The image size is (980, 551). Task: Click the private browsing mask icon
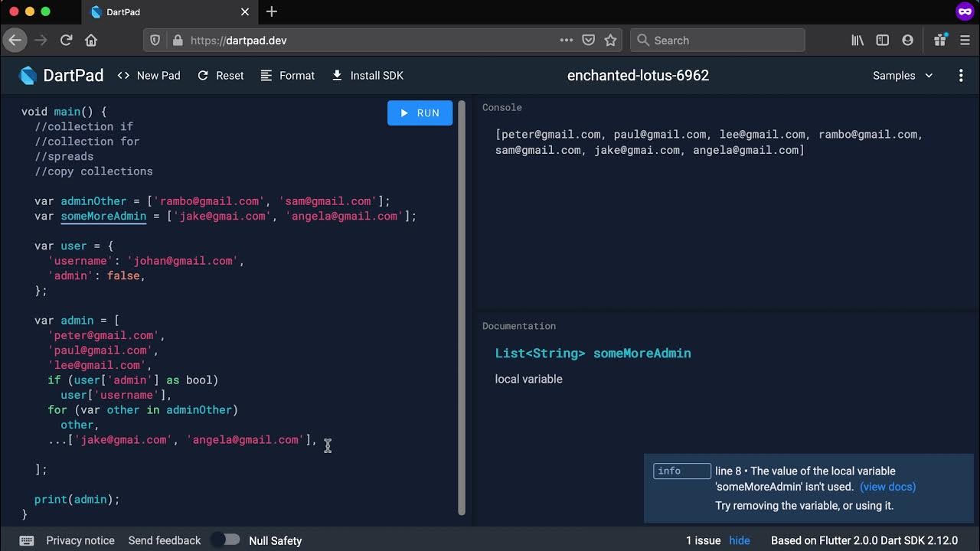964,11
